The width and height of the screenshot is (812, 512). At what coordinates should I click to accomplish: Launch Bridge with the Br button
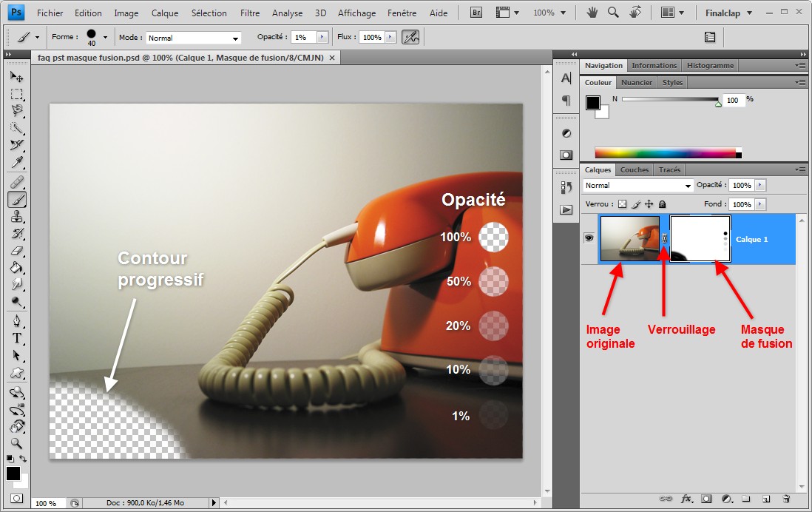pyautogui.click(x=476, y=13)
